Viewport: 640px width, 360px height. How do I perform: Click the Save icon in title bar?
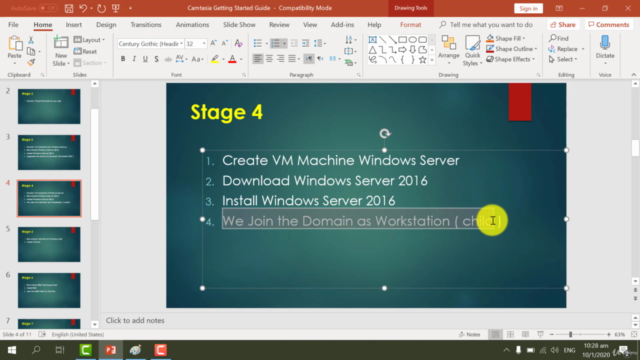(69, 8)
